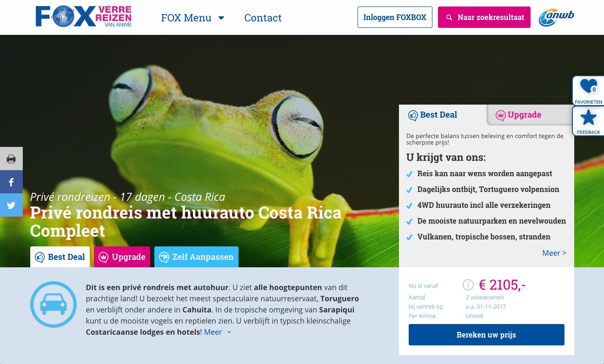Click the price info icon
604x364 pixels.
pos(468,285)
